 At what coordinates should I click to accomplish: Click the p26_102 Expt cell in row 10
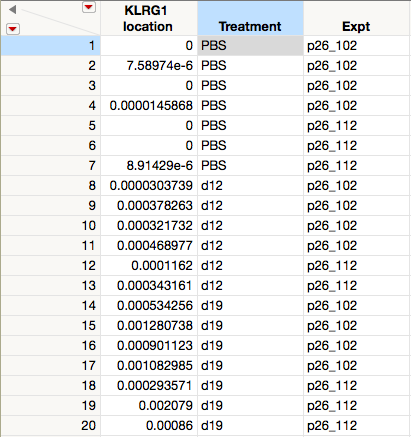[357, 226]
